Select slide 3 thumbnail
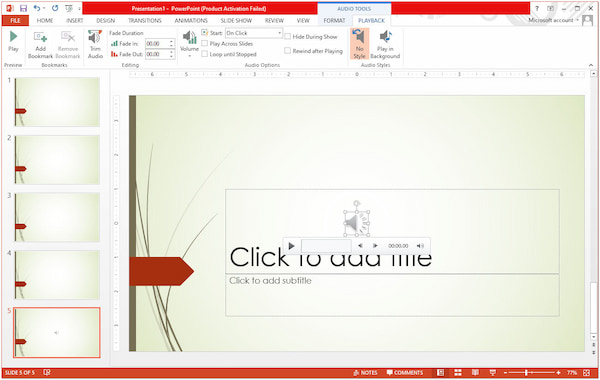 click(x=57, y=217)
